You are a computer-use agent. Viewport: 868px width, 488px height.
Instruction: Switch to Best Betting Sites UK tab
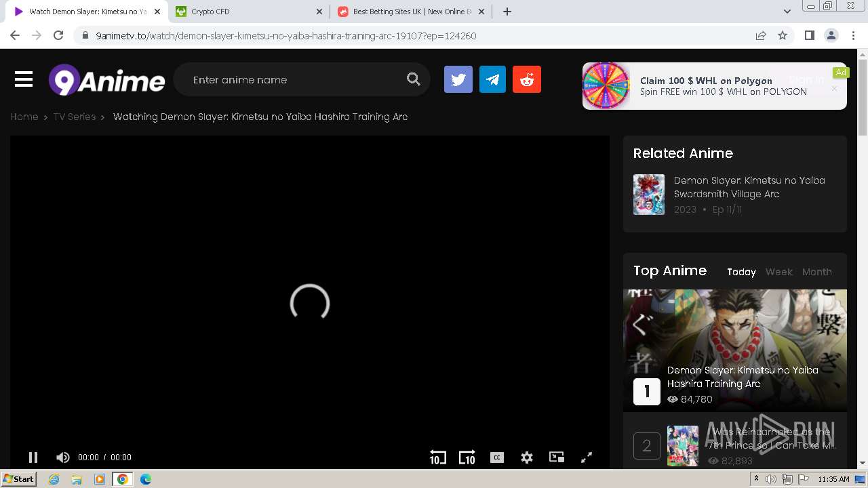(412, 12)
